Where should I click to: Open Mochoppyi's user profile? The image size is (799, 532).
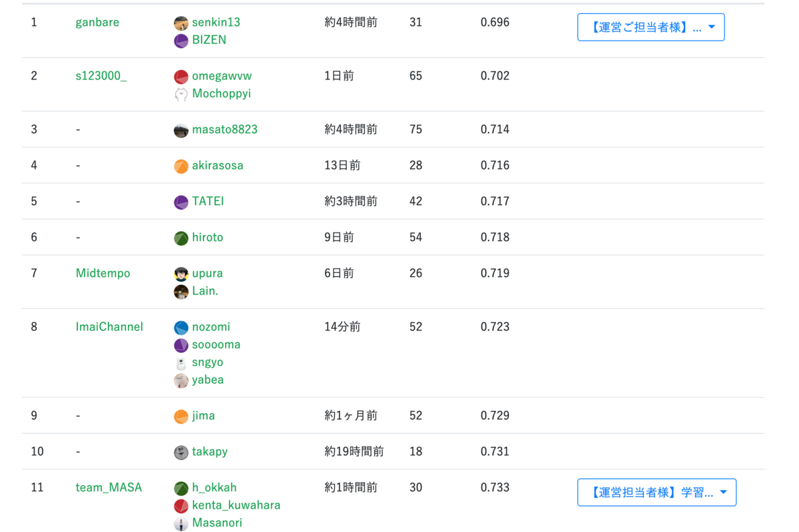coord(224,93)
